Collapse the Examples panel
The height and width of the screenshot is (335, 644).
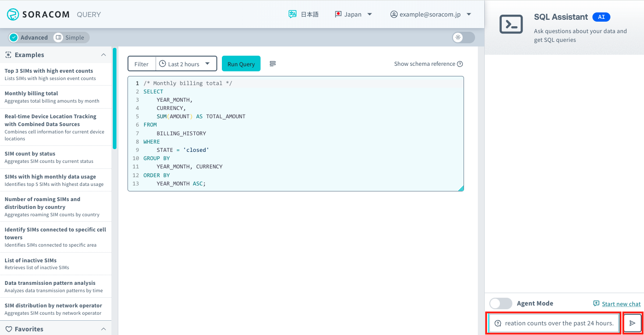104,54
